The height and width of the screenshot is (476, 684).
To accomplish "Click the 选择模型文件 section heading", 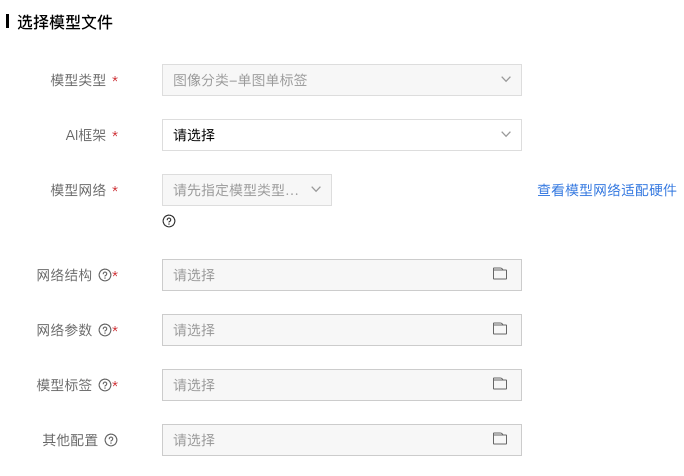I will point(65,22).
